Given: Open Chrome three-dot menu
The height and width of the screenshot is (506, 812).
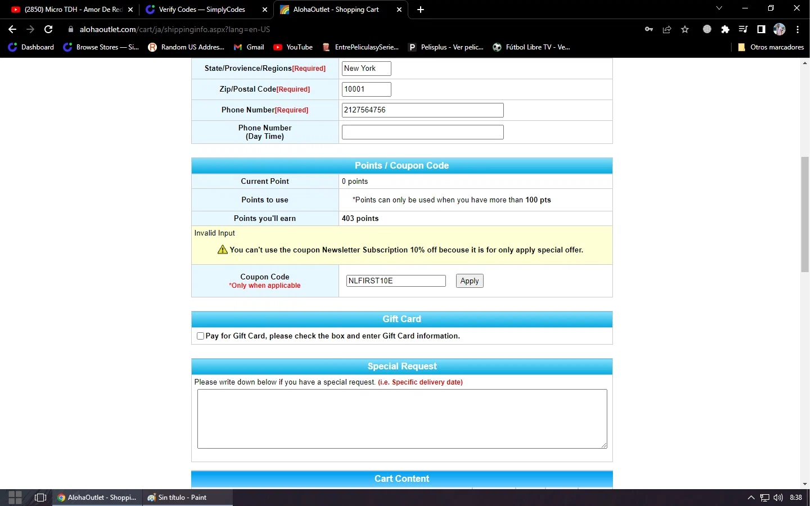Looking at the screenshot, I should coord(797,29).
